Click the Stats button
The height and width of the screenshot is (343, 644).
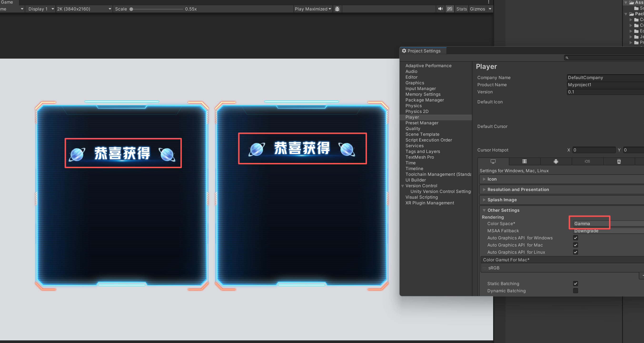[x=461, y=9]
